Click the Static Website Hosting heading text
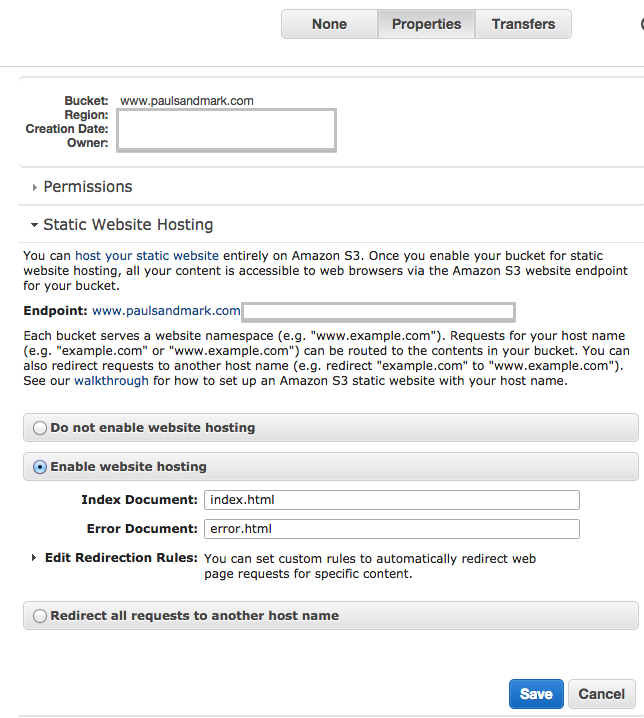The width and height of the screenshot is (644, 718). click(x=128, y=225)
